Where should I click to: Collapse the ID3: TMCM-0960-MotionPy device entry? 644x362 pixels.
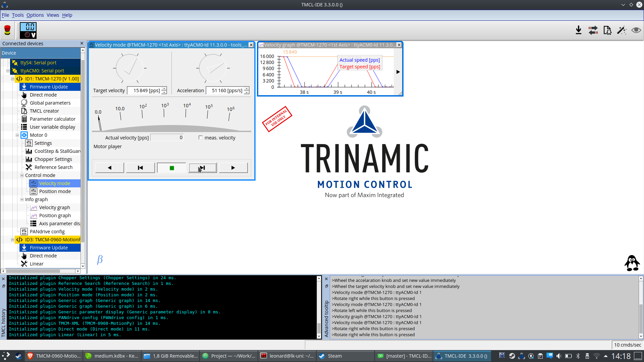coord(12,240)
